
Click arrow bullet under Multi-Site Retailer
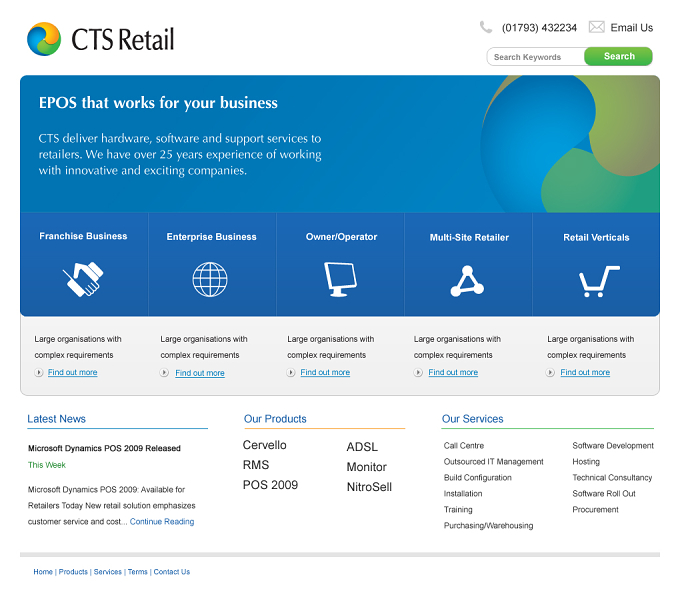click(418, 372)
